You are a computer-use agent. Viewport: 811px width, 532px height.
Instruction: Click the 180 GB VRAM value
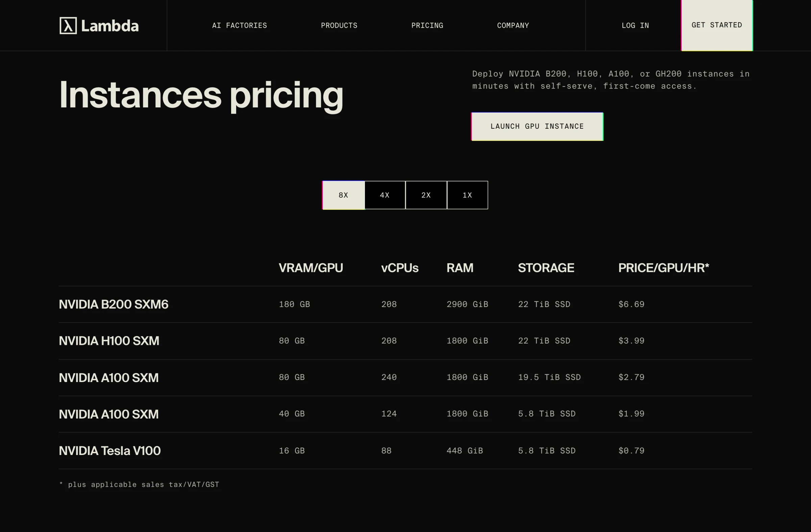tap(294, 304)
